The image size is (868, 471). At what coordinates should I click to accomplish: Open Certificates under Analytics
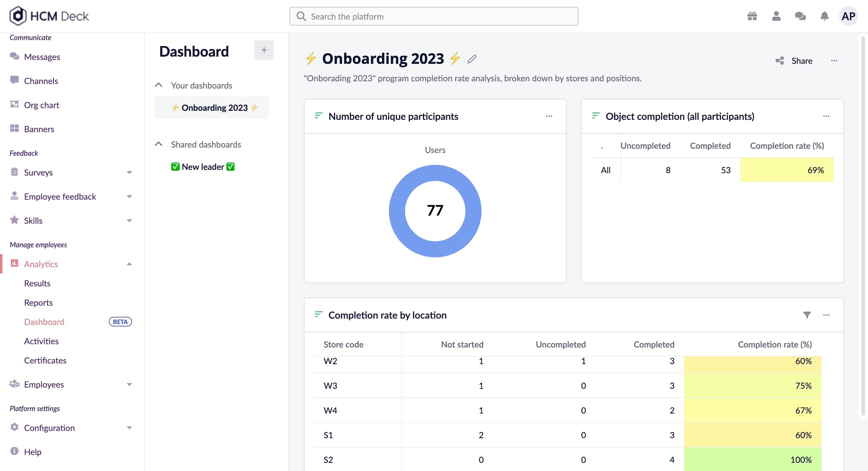45,360
